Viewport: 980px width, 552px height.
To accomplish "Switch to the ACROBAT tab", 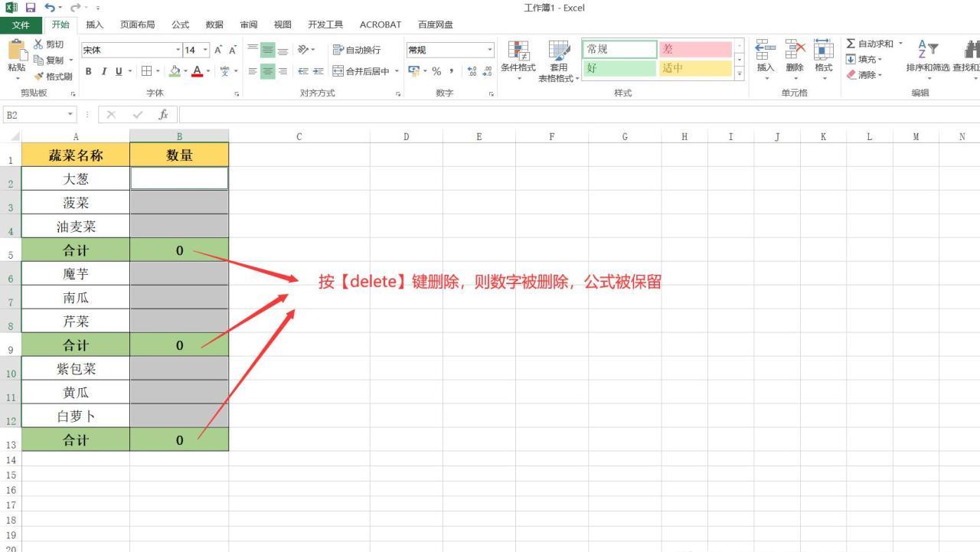I will [381, 24].
